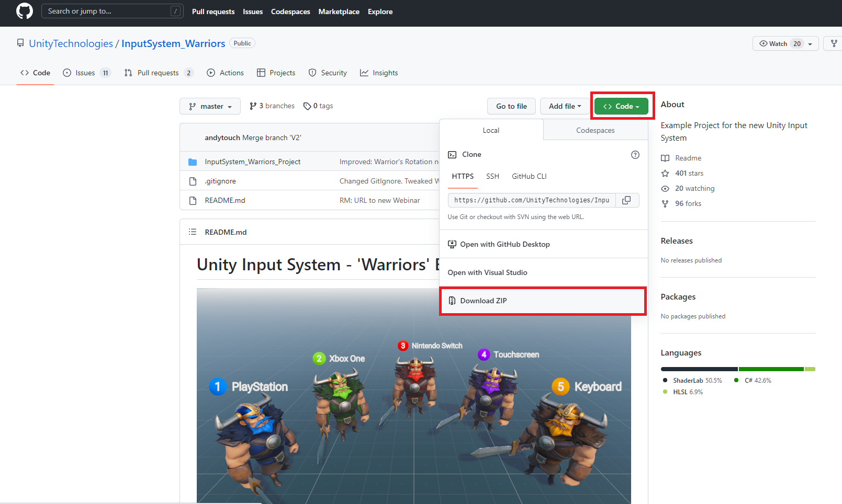Open the 'RM: URL to new Webinar' commit message
This screenshot has height=504, width=842.
pos(379,200)
